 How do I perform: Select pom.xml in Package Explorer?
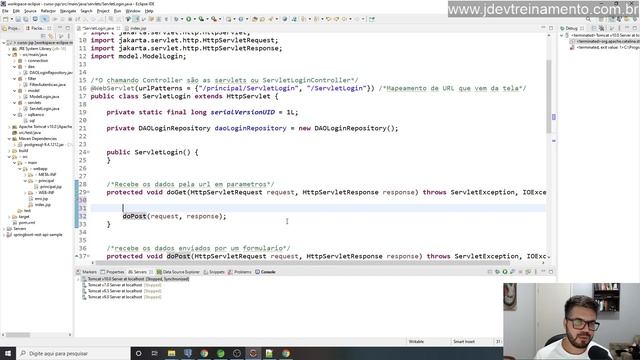27,223
